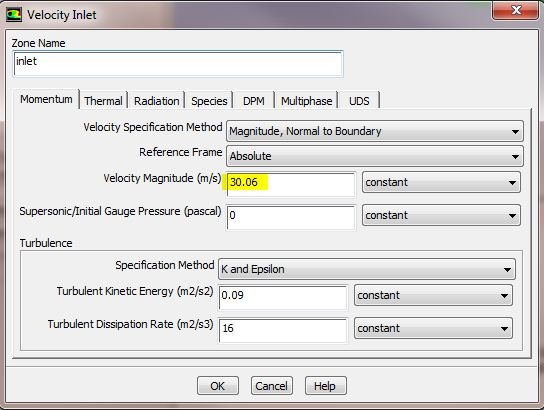Close the Velocity Inlet dialog
The height and width of the screenshot is (410, 544).
click(515, 10)
